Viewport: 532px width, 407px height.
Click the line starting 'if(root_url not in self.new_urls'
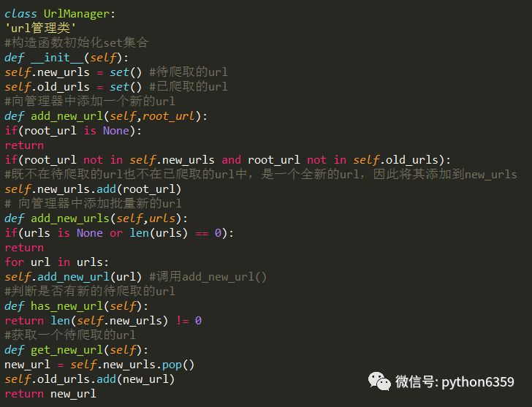(x=228, y=160)
